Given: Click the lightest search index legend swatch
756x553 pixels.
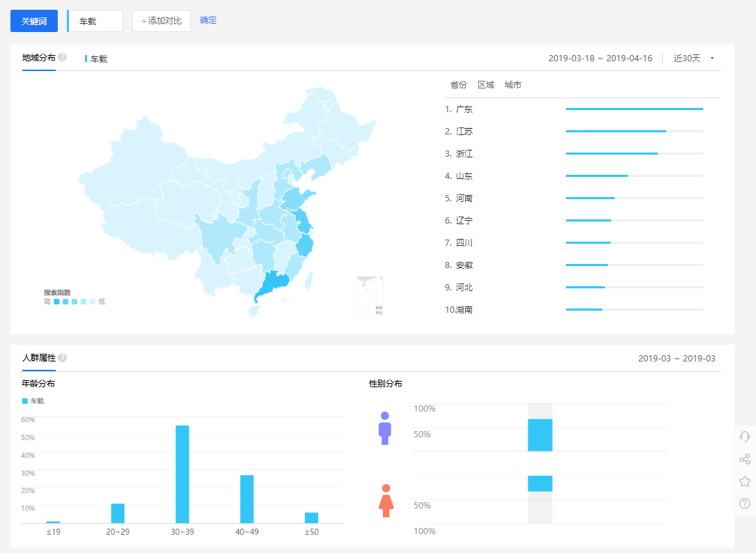Looking at the screenshot, I should point(93,302).
